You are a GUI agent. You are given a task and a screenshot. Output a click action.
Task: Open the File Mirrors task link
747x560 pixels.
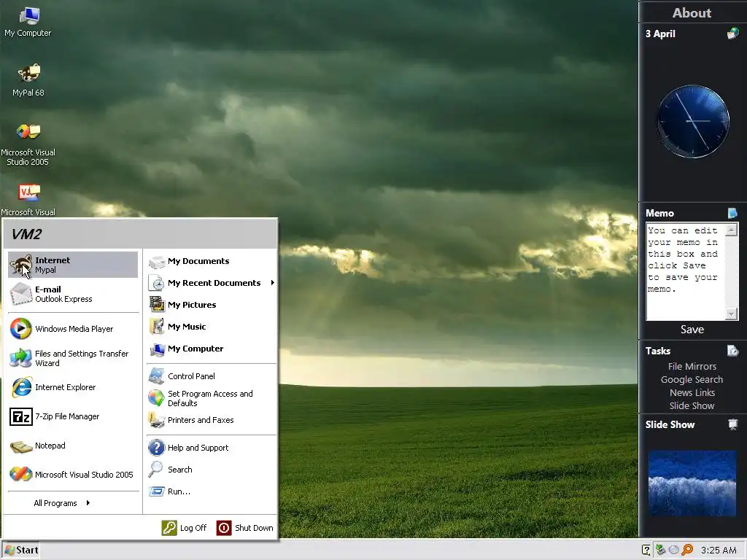pyautogui.click(x=692, y=366)
